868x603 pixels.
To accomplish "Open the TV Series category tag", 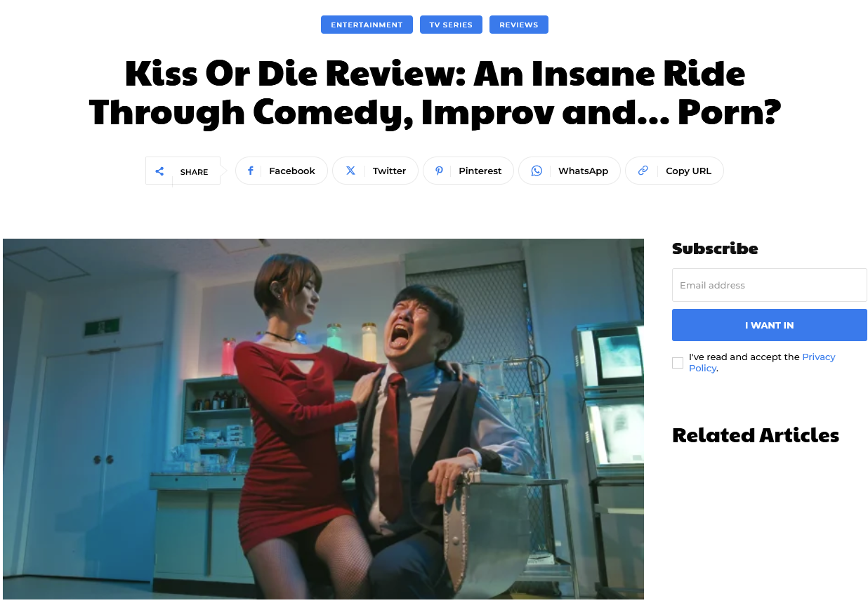I will [451, 25].
